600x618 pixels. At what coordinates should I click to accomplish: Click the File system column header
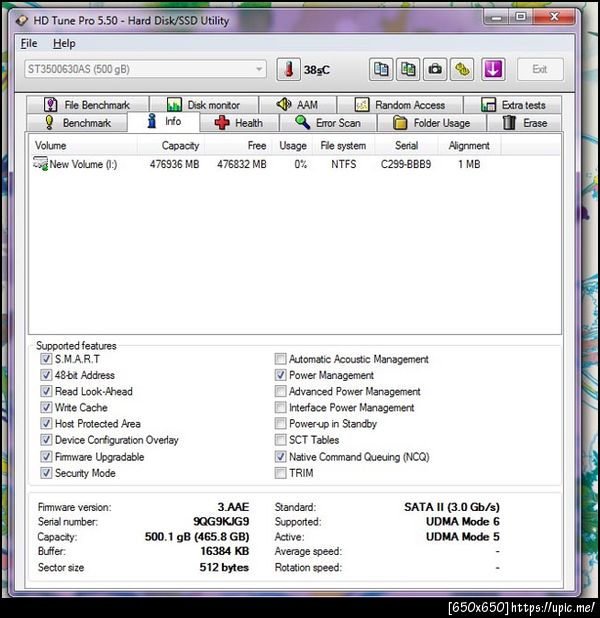(x=343, y=145)
